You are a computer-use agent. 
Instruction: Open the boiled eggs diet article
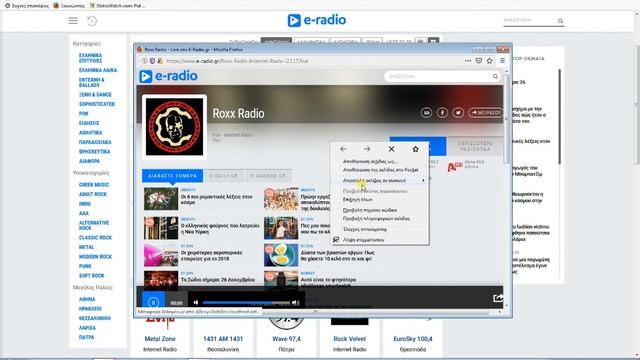point(338,256)
